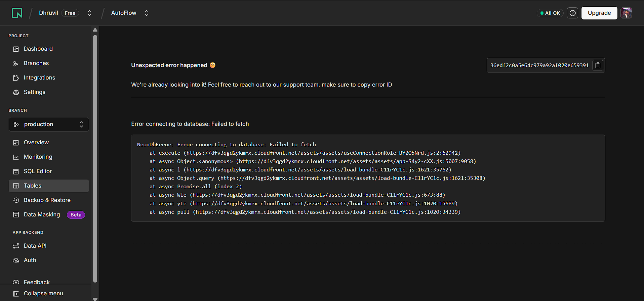This screenshot has width=644, height=301.
Task: Click the Upgrade button
Action: (x=599, y=13)
